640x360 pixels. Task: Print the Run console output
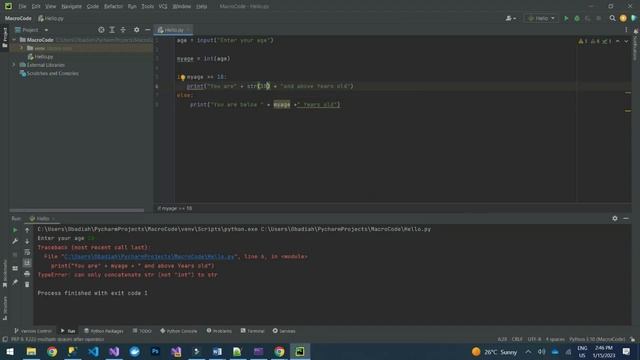tap(27, 274)
